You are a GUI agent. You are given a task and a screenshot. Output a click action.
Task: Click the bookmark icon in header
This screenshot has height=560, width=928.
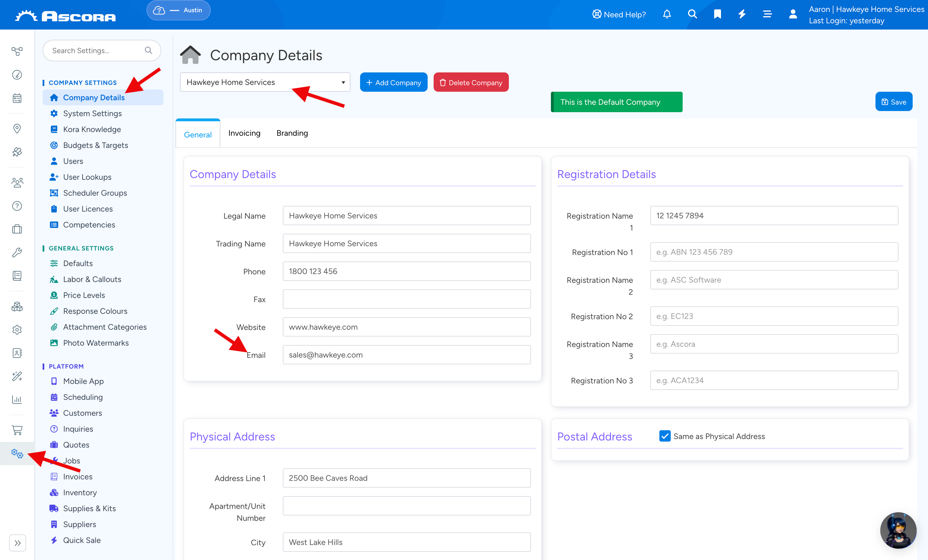click(717, 14)
